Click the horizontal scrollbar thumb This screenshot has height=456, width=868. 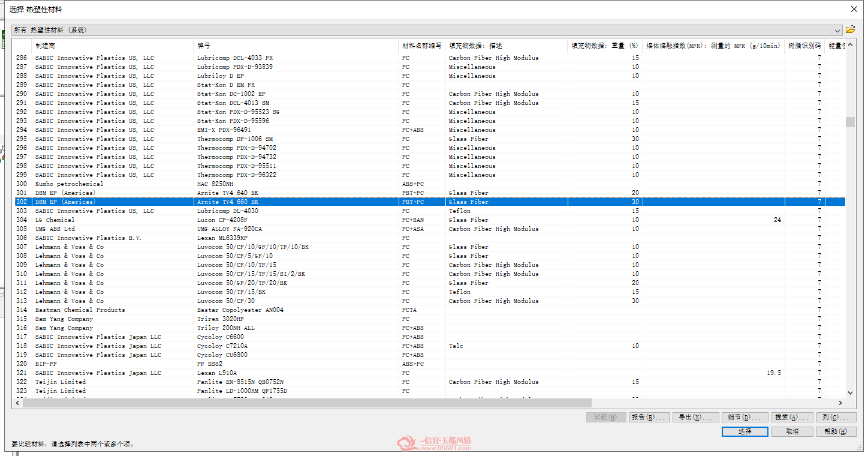click(x=307, y=403)
